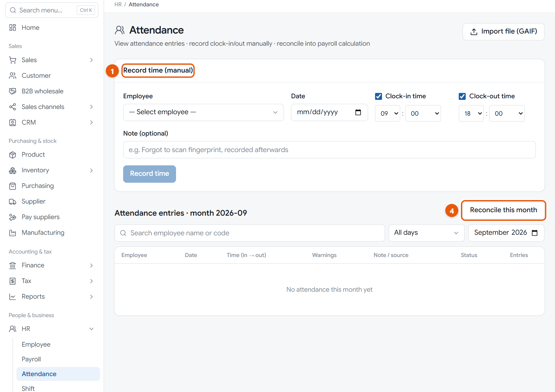Select Attendance in the HR submenu
Image resolution: width=555 pixels, height=392 pixels.
(x=58, y=374)
